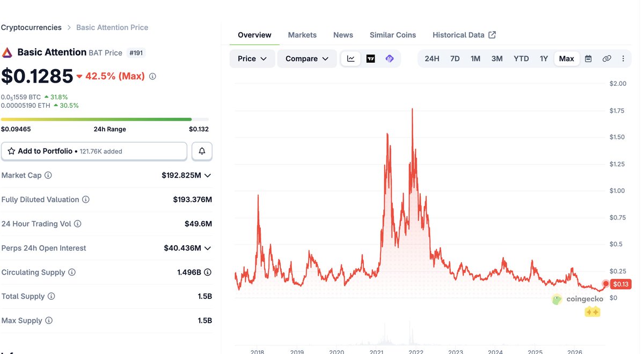Click the yellow sparkle AI icon

point(592,312)
